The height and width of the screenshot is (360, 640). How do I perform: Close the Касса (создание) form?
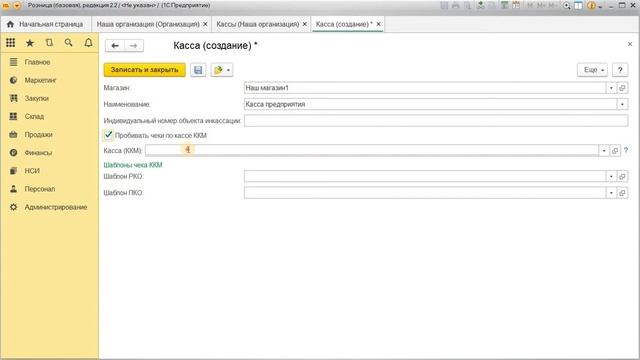(x=630, y=44)
